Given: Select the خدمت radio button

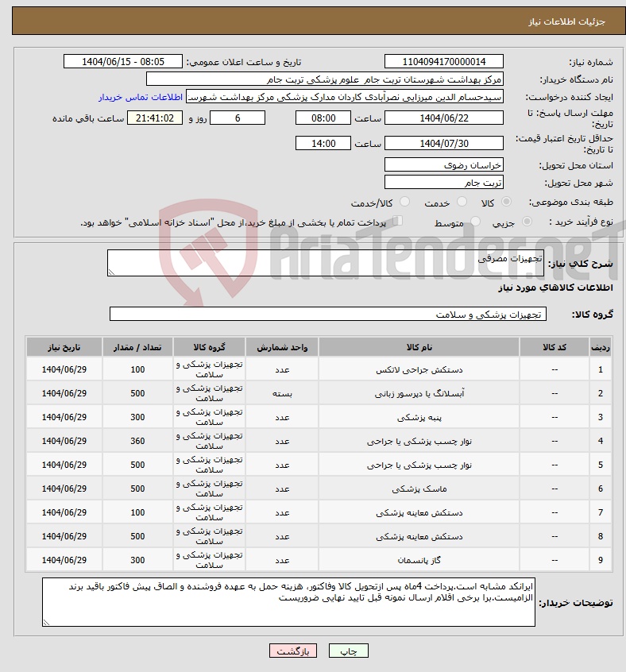Looking at the screenshot, I should point(462,202).
